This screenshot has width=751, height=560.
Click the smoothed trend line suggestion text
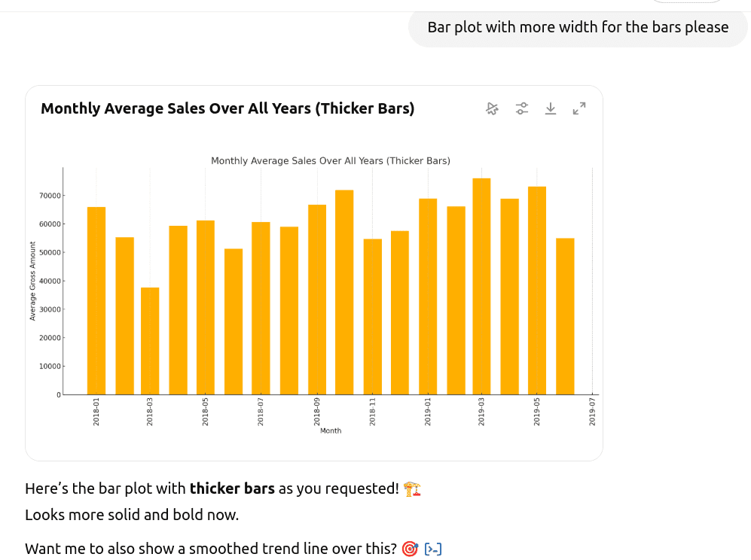tap(211, 549)
